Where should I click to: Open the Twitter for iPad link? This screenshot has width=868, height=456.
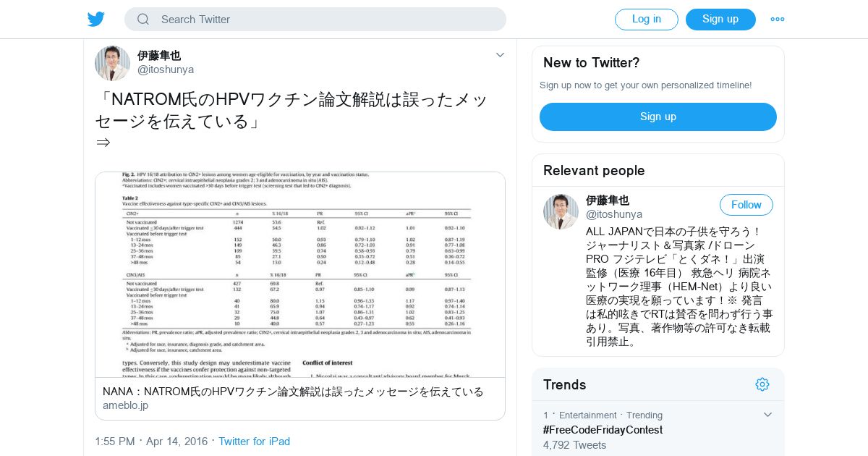(254, 442)
